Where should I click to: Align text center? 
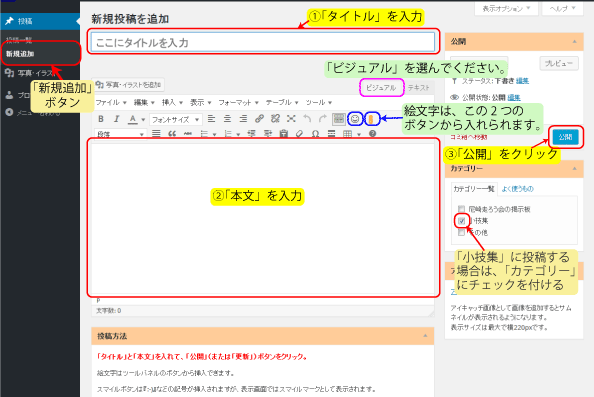click(x=227, y=119)
